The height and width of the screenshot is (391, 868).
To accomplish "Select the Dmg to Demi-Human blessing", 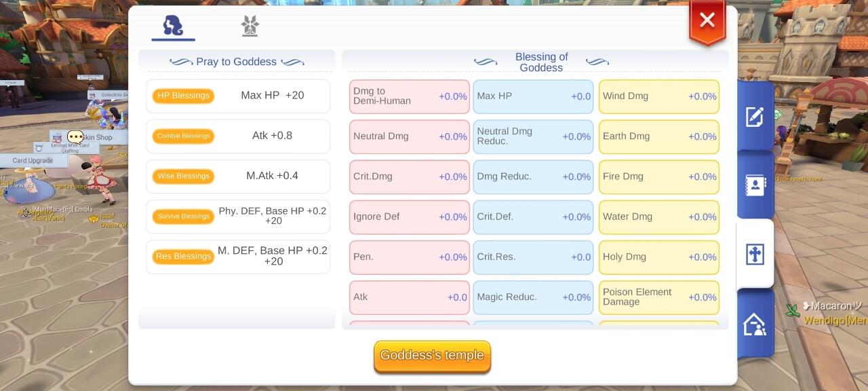I will 410,96.
